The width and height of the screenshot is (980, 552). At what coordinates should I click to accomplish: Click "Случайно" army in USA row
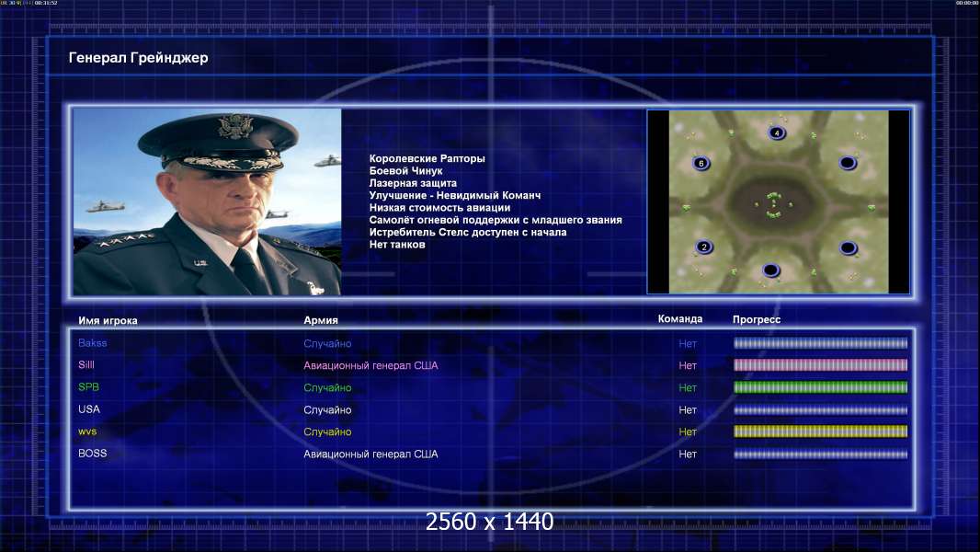pyautogui.click(x=327, y=410)
